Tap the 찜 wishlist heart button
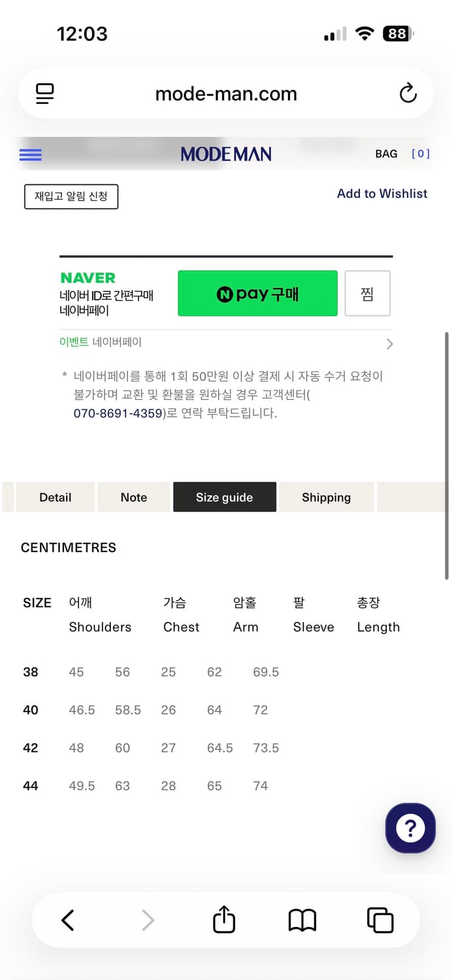 367,293
